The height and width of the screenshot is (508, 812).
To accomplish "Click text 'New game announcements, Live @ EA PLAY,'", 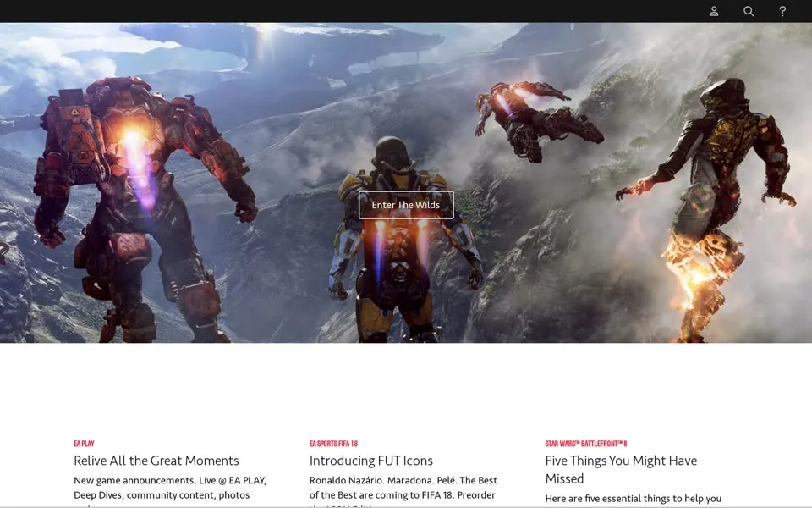I will pos(170,481).
